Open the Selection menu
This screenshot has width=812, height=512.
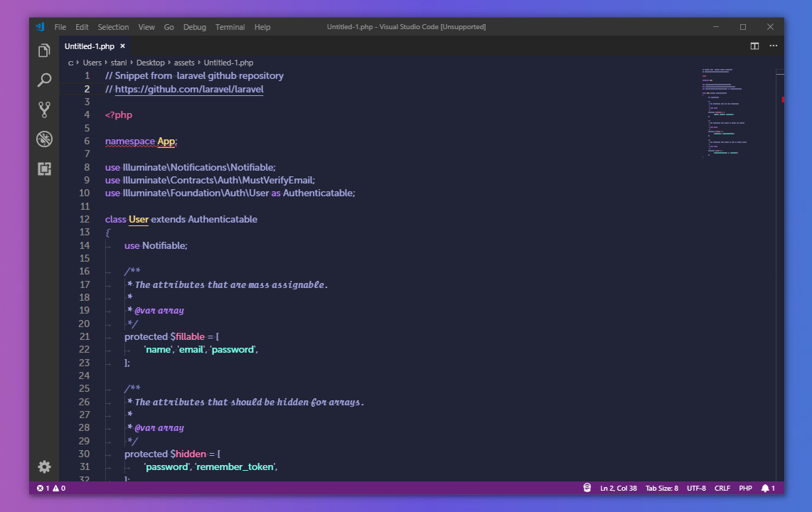tap(113, 27)
